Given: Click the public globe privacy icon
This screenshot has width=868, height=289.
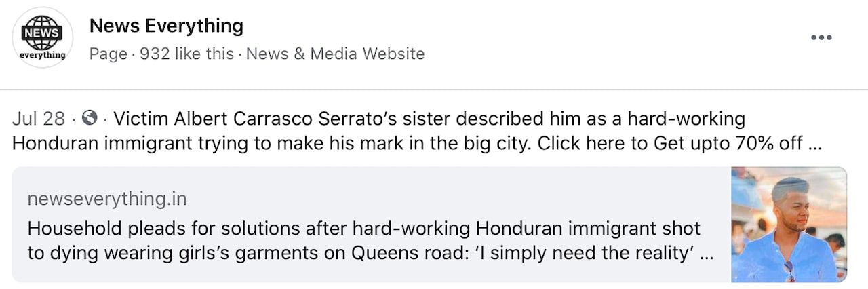Looking at the screenshot, I should [89, 119].
